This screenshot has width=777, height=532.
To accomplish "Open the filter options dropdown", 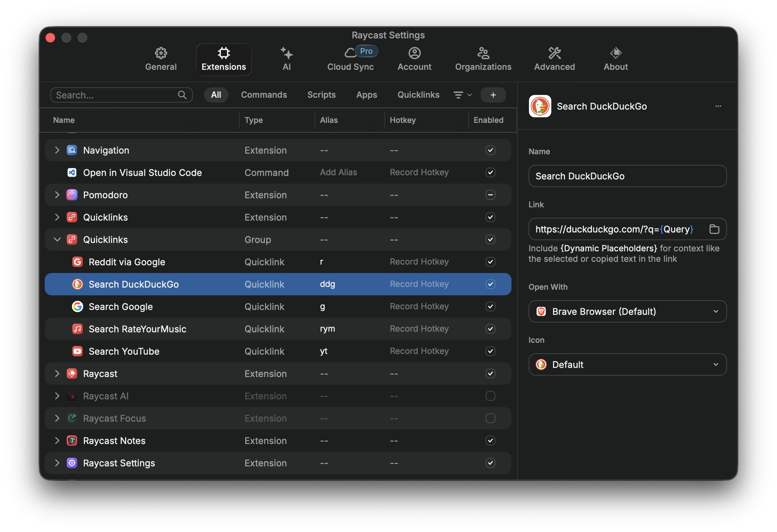I will (x=463, y=95).
